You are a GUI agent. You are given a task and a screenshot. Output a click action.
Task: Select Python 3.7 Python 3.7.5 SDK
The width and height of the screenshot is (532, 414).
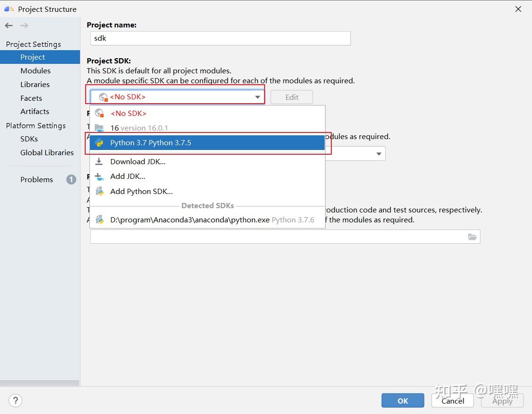151,142
